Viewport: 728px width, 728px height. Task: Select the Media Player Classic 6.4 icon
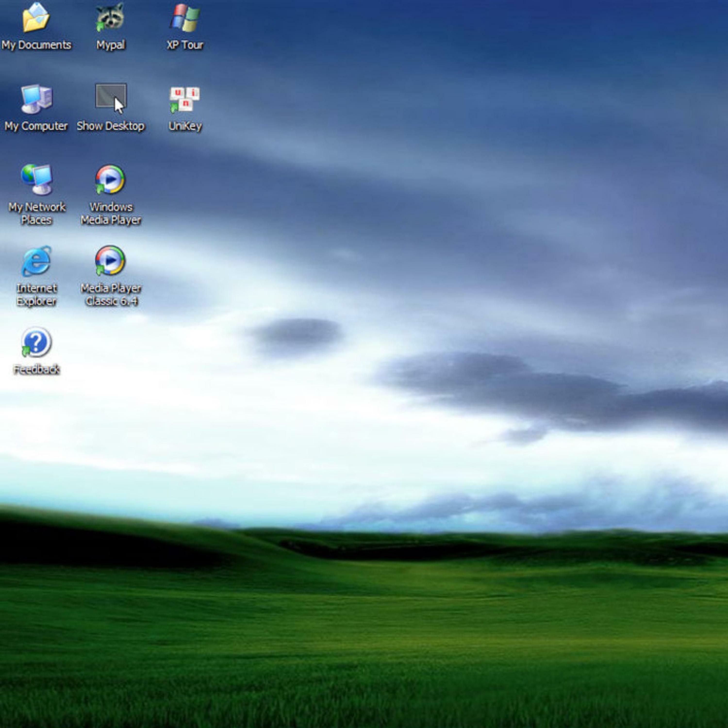click(x=110, y=261)
